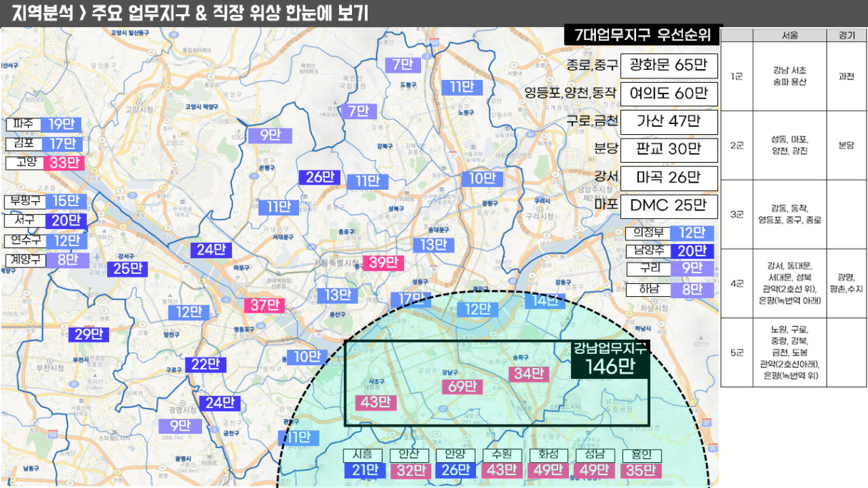Select the 2군 row label

(737, 146)
